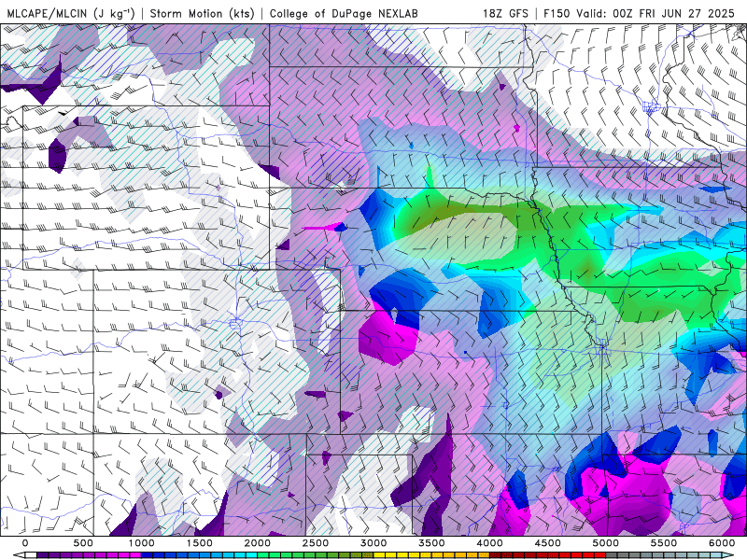
Task: Click the Storm Motion (kts) label
Action: click(x=203, y=13)
